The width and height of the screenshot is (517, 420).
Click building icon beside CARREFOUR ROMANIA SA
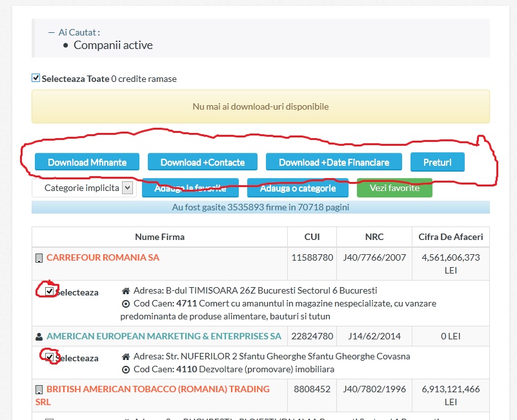point(39,258)
